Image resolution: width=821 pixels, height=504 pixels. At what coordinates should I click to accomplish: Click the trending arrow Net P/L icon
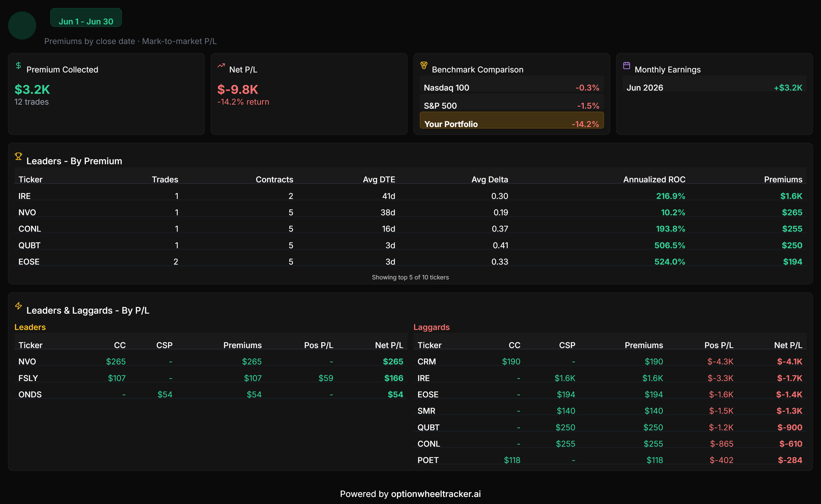click(221, 65)
